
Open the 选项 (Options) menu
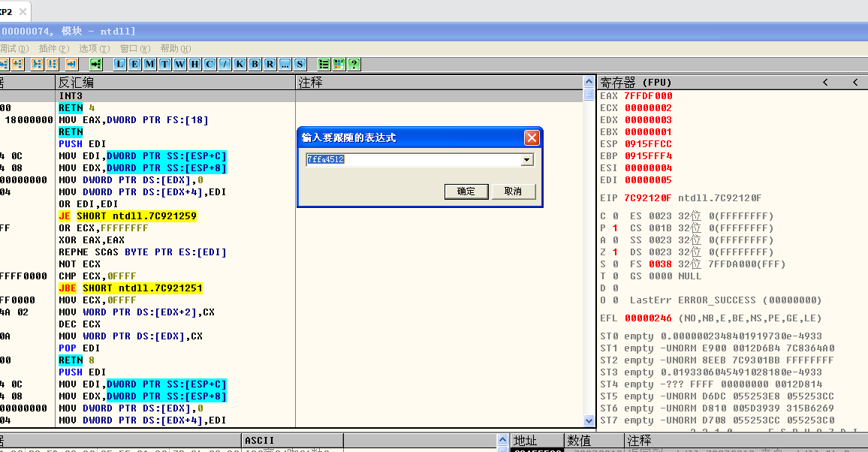(93, 48)
